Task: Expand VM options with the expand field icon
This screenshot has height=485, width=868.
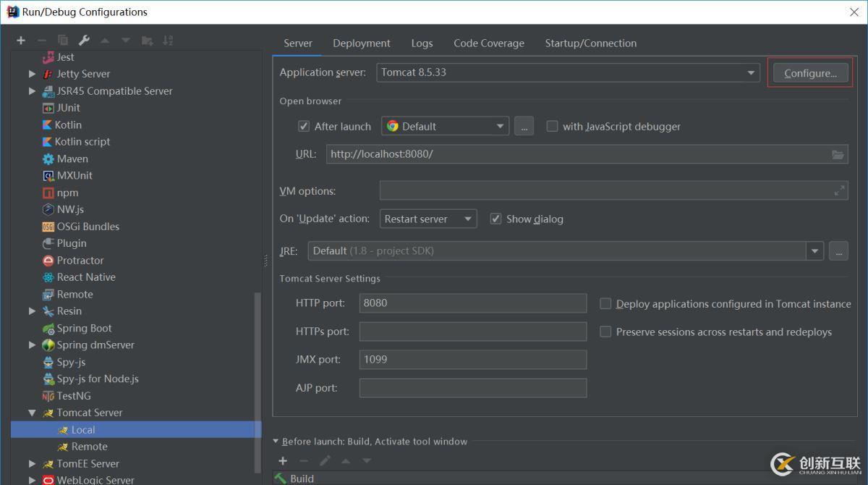Action: [839, 190]
